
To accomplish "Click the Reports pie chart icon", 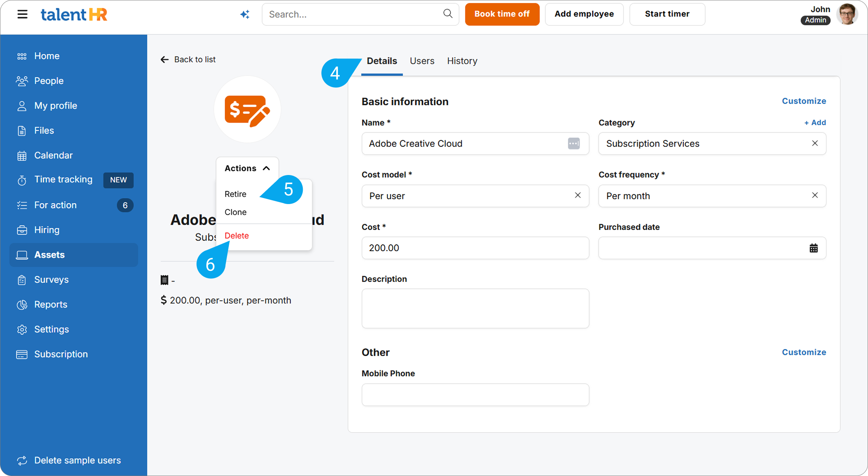I will (x=22, y=305).
